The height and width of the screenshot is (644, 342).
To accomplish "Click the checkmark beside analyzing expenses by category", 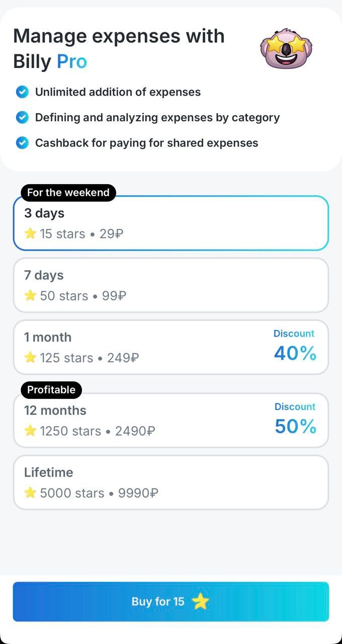I will pyautogui.click(x=22, y=117).
